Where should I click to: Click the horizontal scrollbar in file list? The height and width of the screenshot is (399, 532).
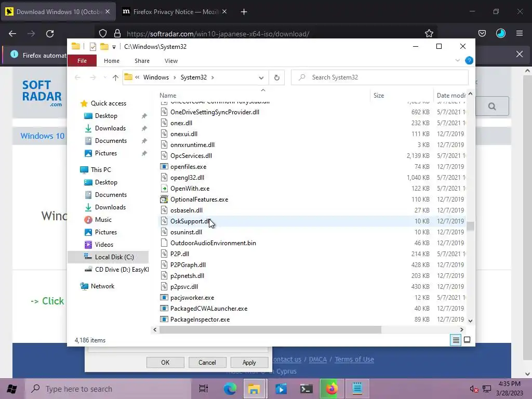(x=270, y=329)
